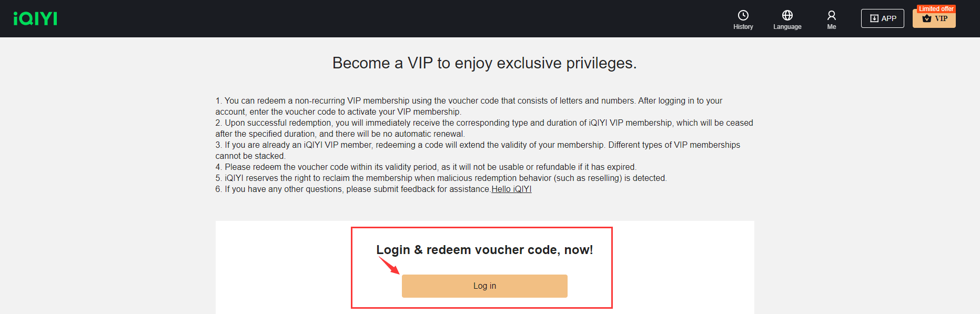The width and height of the screenshot is (980, 314).
Task: Switch site language using the globe icon
Action: point(787,14)
